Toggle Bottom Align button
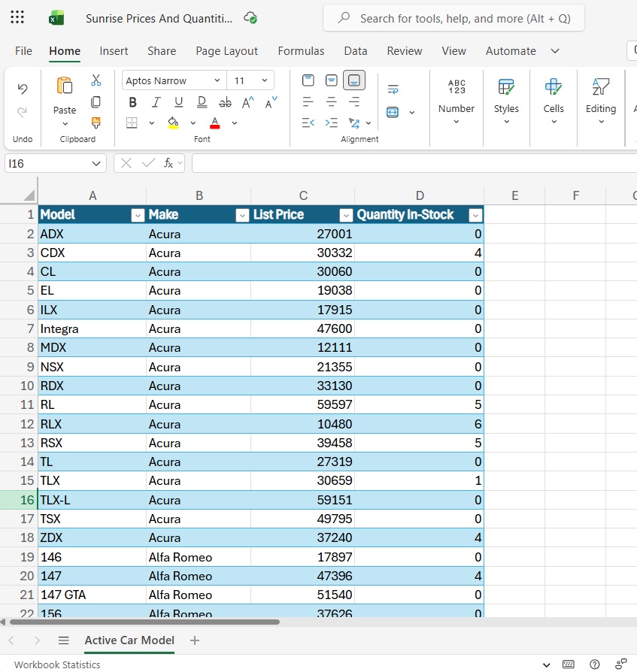637x672 pixels. [354, 80]
